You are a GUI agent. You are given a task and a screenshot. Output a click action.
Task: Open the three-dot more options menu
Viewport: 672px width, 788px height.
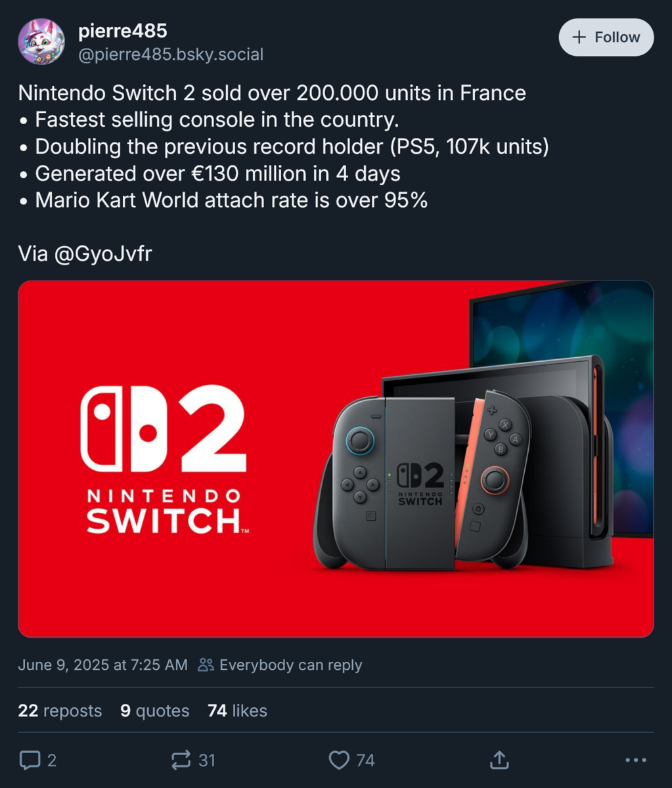635,760
